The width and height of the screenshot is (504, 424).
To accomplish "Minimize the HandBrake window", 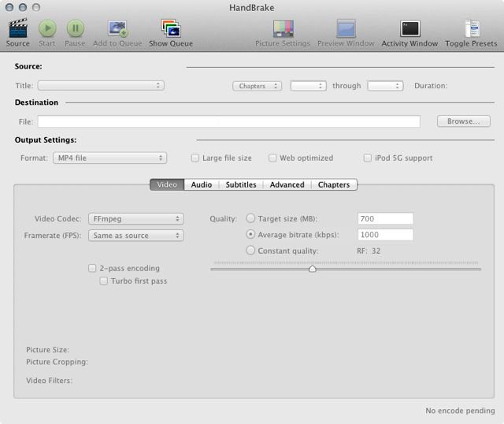I will click(23, 7).
